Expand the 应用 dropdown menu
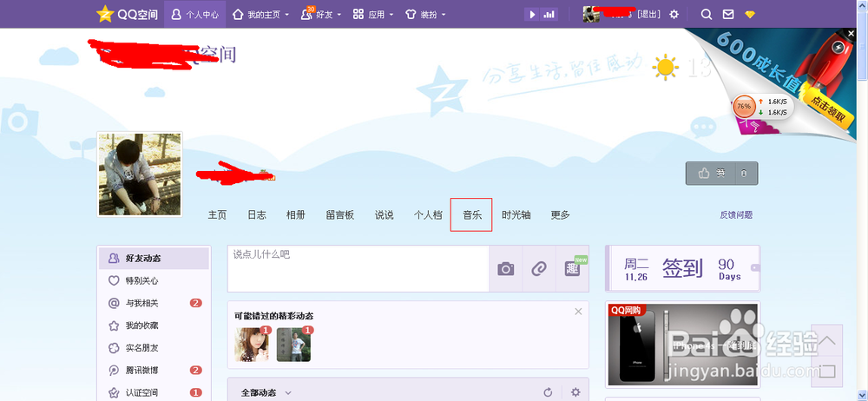Image resolution: width=868 pixels, height=401 pixels. (373, 15)
